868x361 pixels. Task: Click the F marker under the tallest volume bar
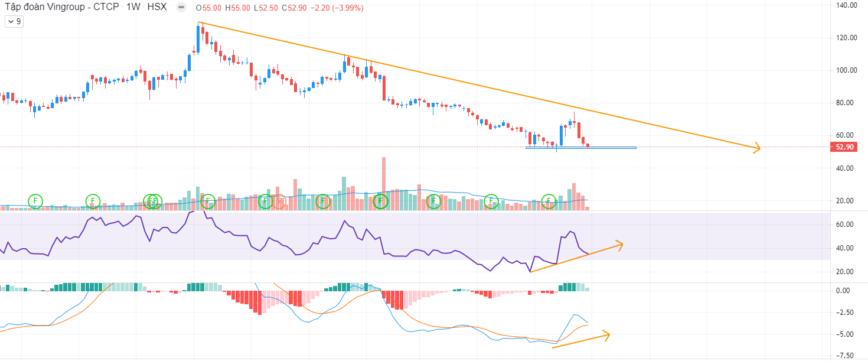click(x=381, y=201)
